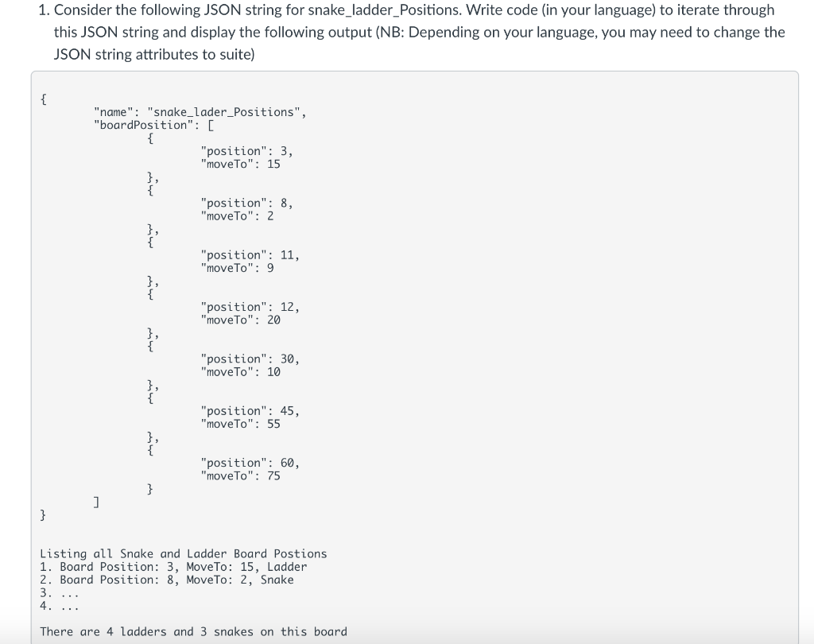Select the "position": 3 line
Viewport: 814px width, 644px height.
point(248,151)
